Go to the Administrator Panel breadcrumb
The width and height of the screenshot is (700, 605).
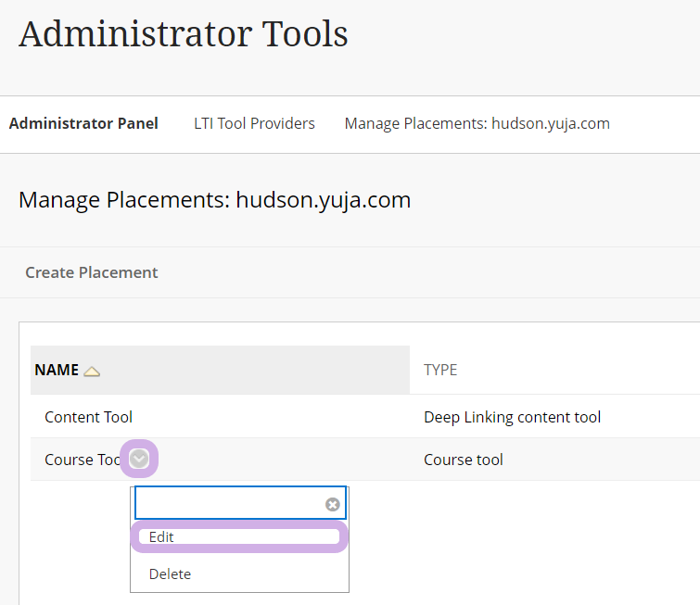83,123
